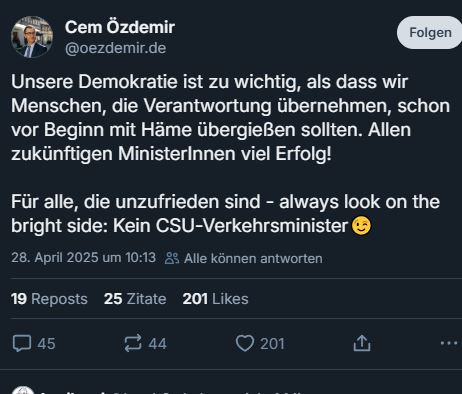Open Cem Özdemir's profile avatar

pos(32,37)
